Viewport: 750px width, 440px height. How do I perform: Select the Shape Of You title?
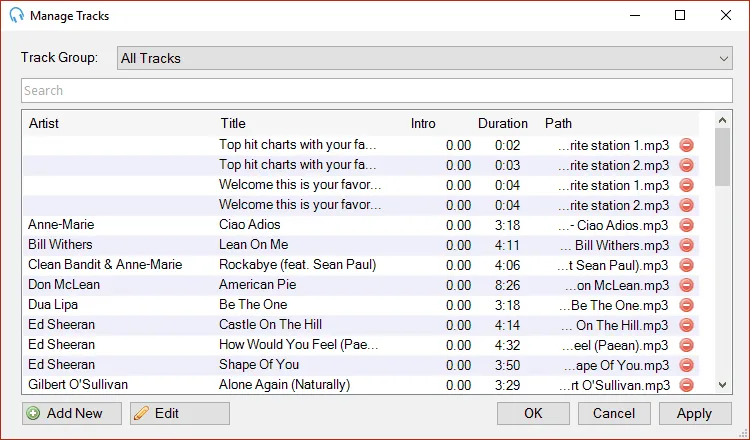pyautogui.click(x=259, y=364)
